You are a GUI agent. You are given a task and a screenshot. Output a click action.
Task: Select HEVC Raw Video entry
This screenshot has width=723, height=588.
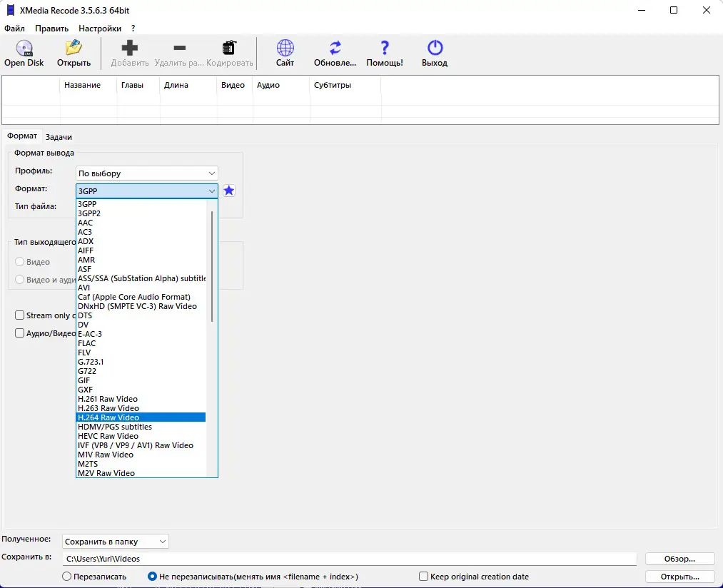coord(141,436)
